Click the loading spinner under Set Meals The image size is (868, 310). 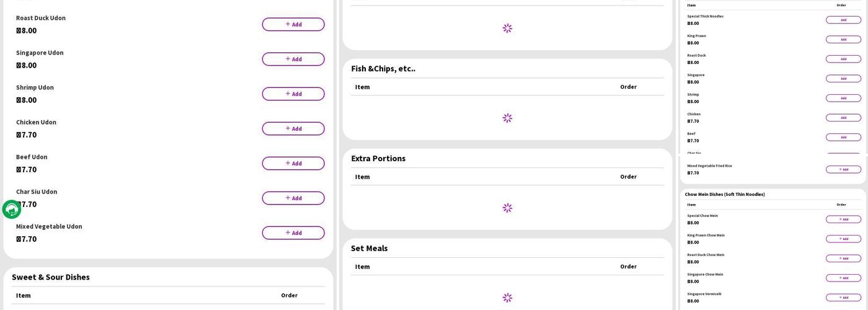click(507, 298)
